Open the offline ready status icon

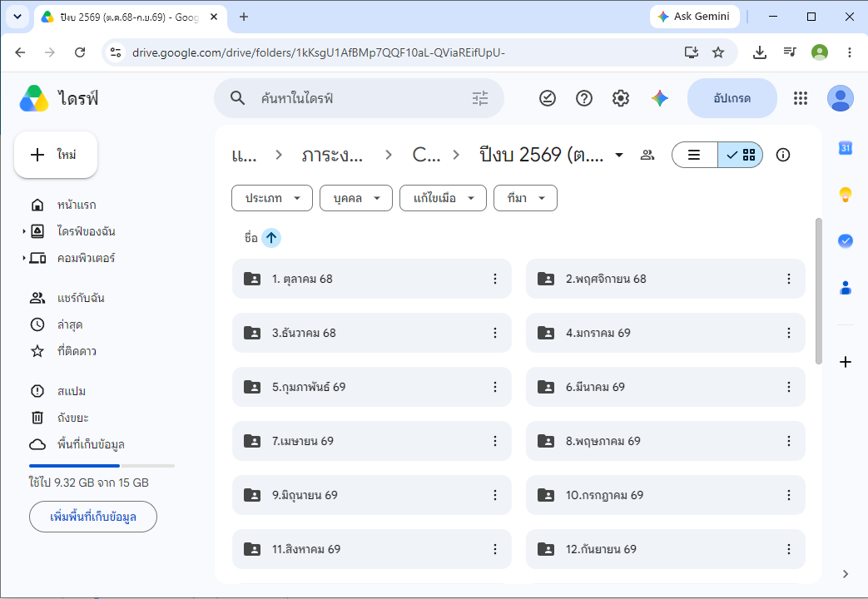(548, 98)
